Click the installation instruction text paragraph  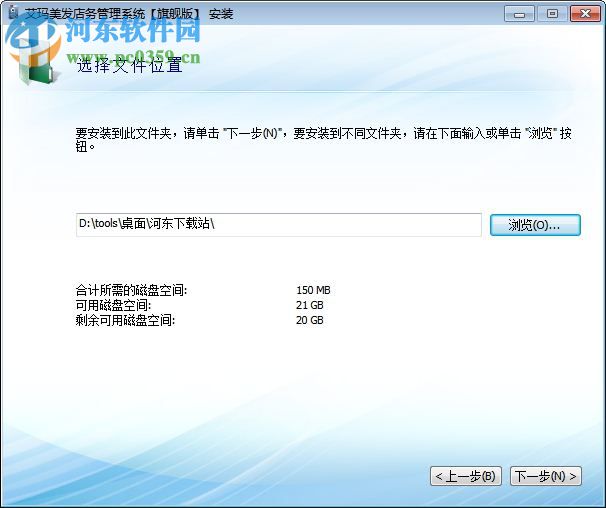click(x=323, y=140)
